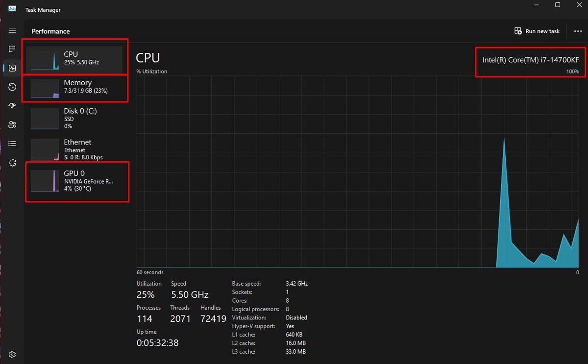
Task: Click the Performance page heading
Action: click(50, 31)
